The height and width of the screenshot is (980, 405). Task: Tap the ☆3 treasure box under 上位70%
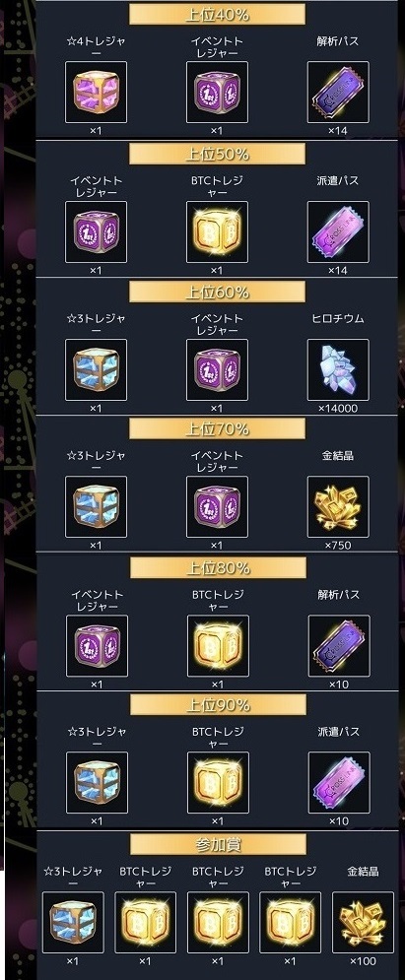pos(96,507)
